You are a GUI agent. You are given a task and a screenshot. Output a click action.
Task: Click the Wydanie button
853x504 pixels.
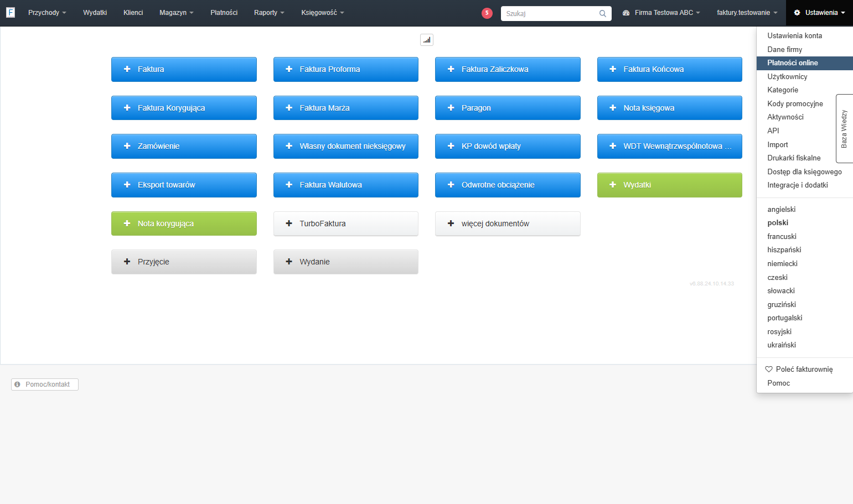coord(346,262)
